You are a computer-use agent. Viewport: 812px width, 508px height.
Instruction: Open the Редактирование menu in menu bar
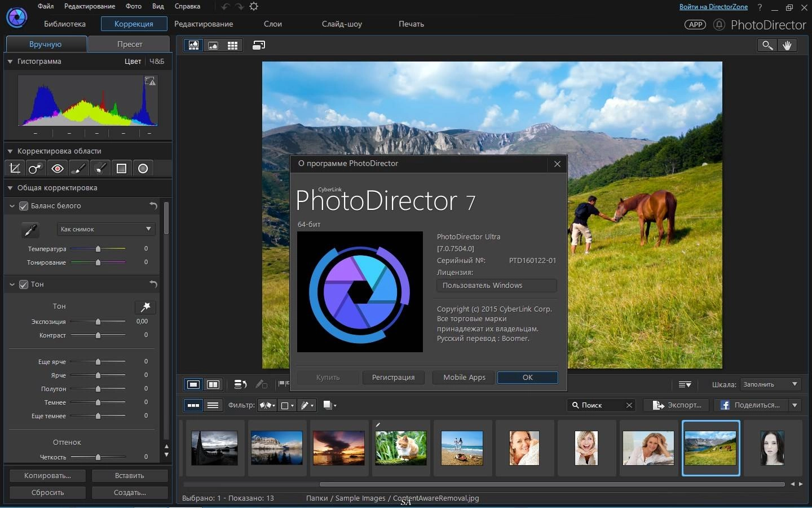coord(90,6)
